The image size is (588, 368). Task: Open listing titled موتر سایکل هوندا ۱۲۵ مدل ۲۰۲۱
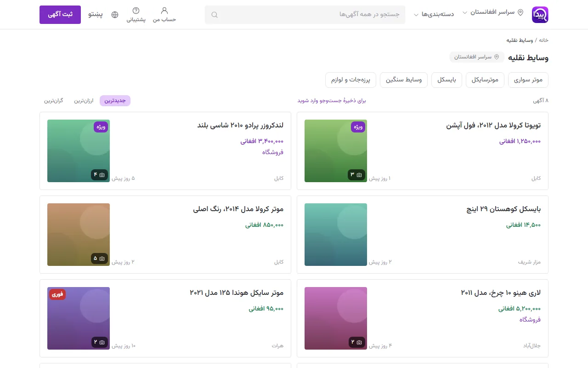(237, 293)
